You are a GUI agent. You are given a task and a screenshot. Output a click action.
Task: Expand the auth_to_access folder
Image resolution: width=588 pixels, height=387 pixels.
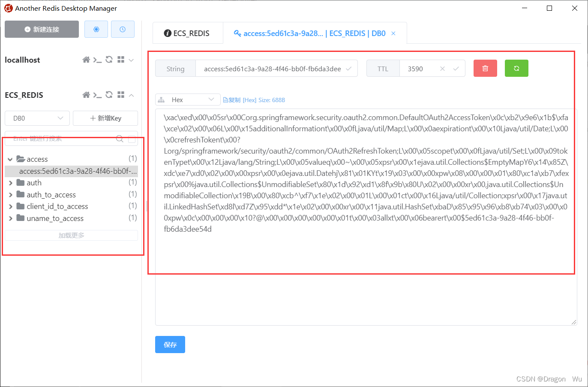click(x=10, y=194)
